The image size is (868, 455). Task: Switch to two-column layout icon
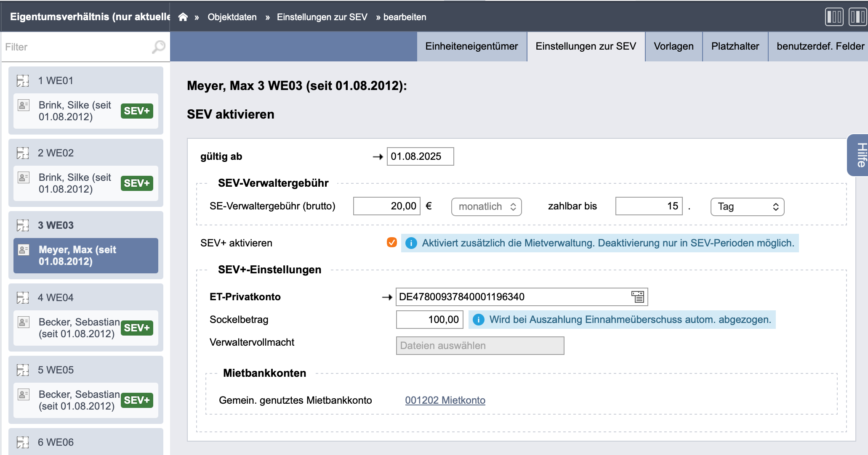tap(857, 17)
